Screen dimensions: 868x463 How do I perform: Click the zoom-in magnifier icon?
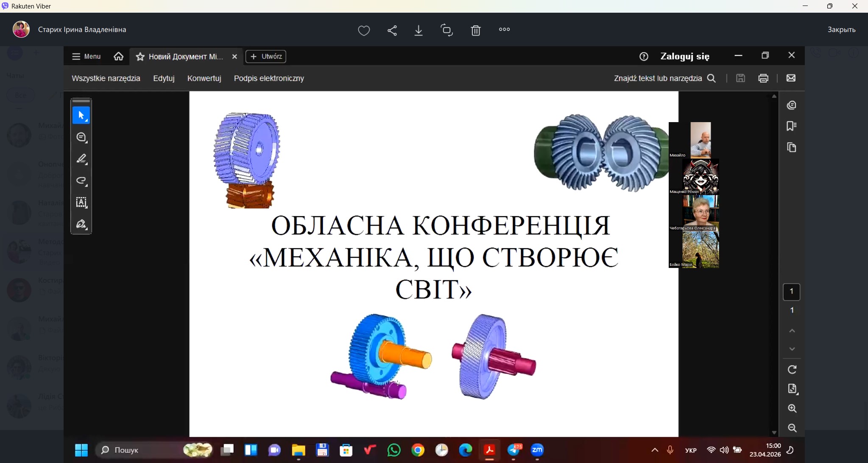(792, 408)
